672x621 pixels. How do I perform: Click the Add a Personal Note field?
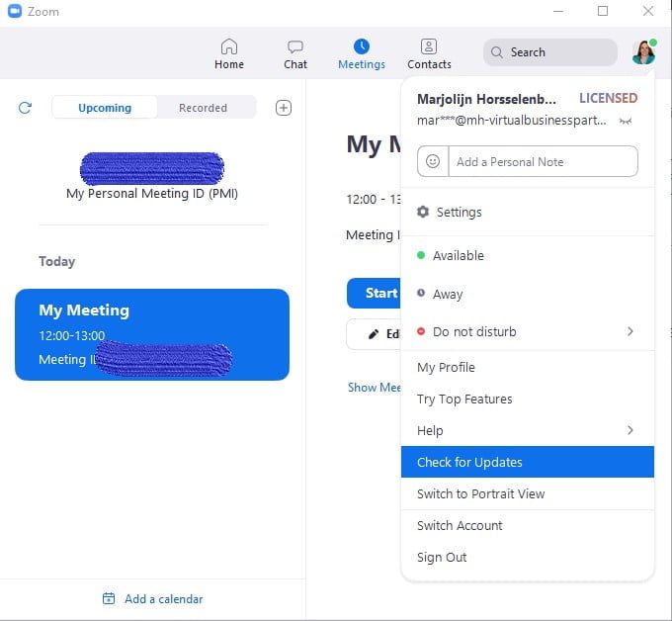(x=544, y=161)
